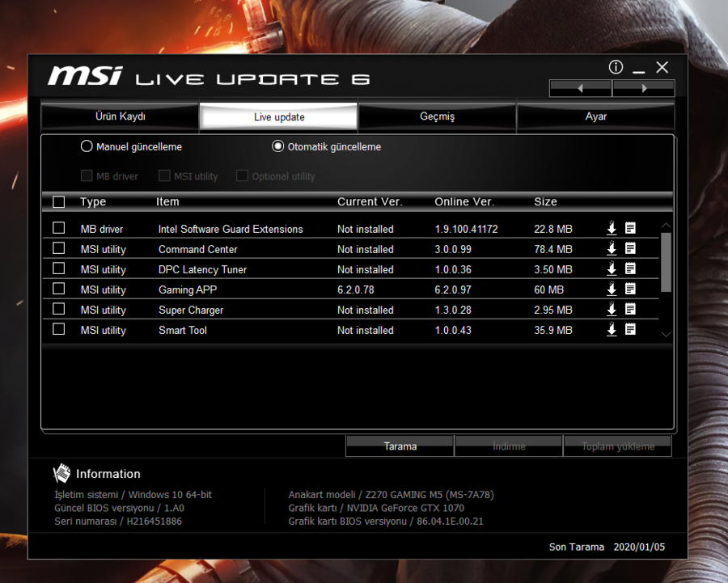Viewport: 728px width, 583px height.
Task: Download DPC Latency Tuner utility
Action: [612, 268]
